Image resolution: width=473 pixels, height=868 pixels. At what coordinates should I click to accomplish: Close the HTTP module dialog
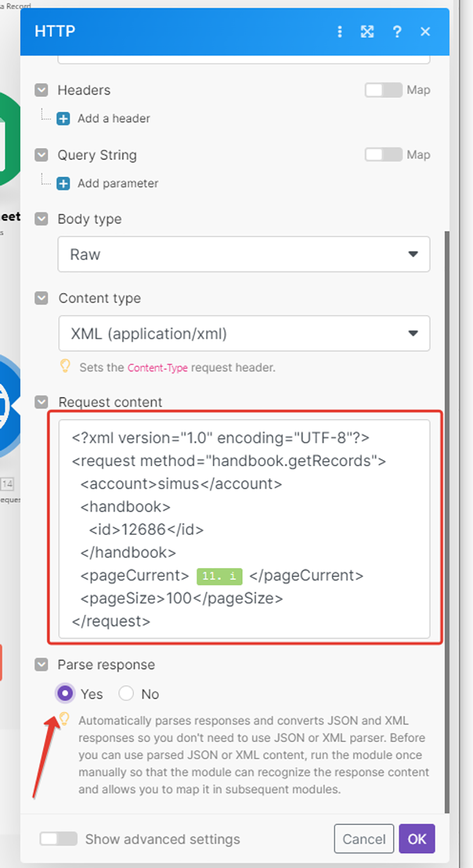[425, 31]
